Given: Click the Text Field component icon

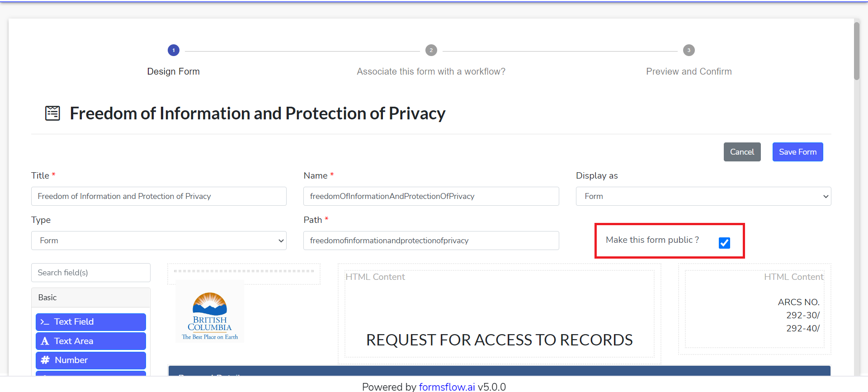Looking at the screenshot, I should point(45,322).
